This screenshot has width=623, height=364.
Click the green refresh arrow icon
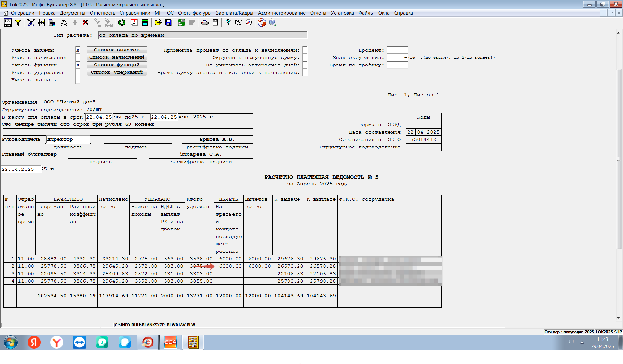coord(121,22)
